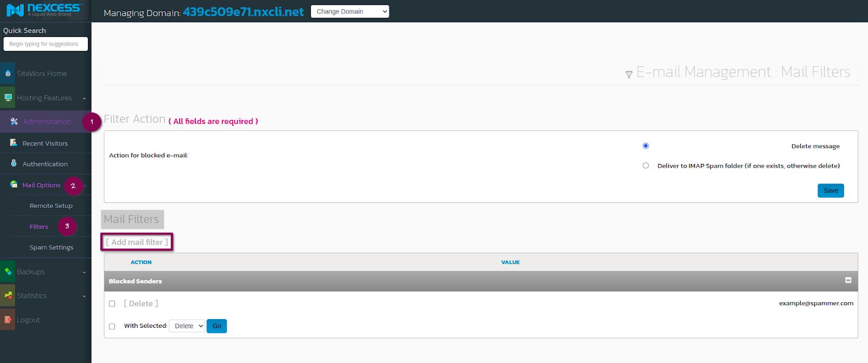868x363 pixels.
Task: Check the With Selected select-all checkbox
Action: click(x=112, y=327)
